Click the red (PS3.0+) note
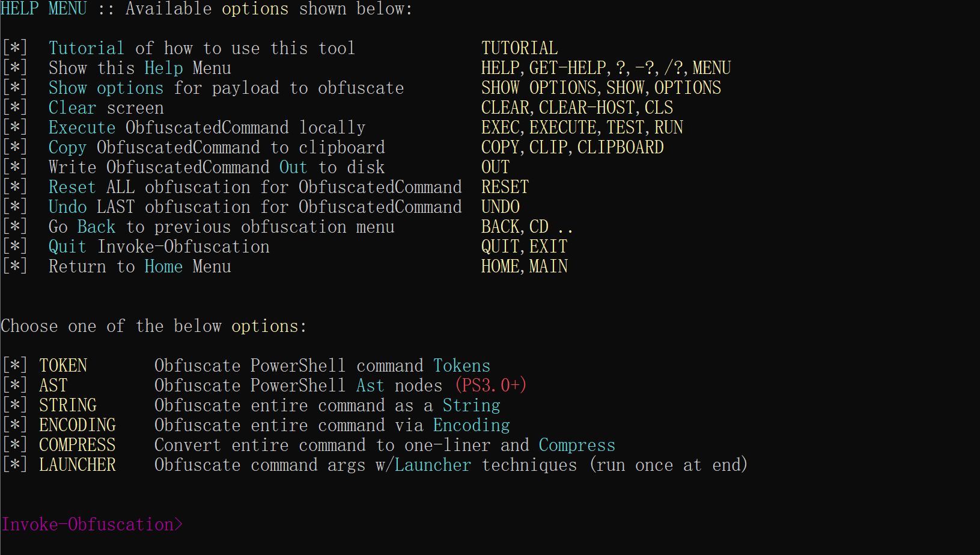This screenshot has width=980, height=555. 491,385
